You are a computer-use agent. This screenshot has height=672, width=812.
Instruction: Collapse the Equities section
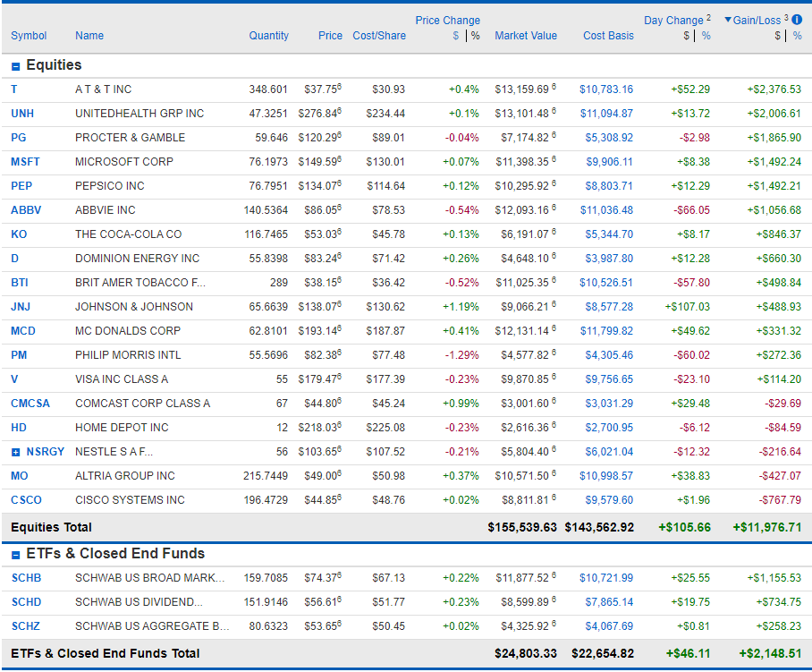point(15,66)
